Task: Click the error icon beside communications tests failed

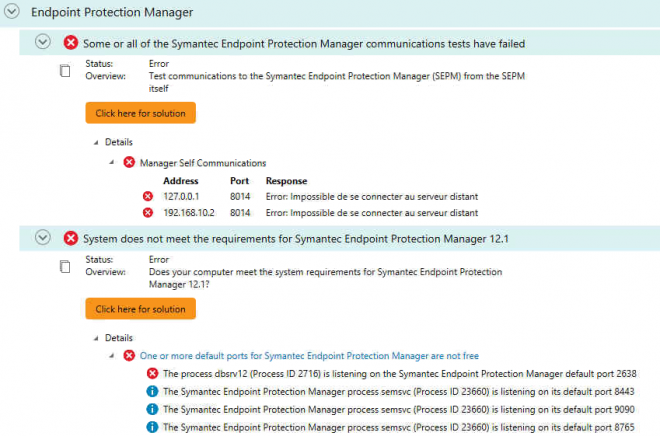Action: pos(71,43)
